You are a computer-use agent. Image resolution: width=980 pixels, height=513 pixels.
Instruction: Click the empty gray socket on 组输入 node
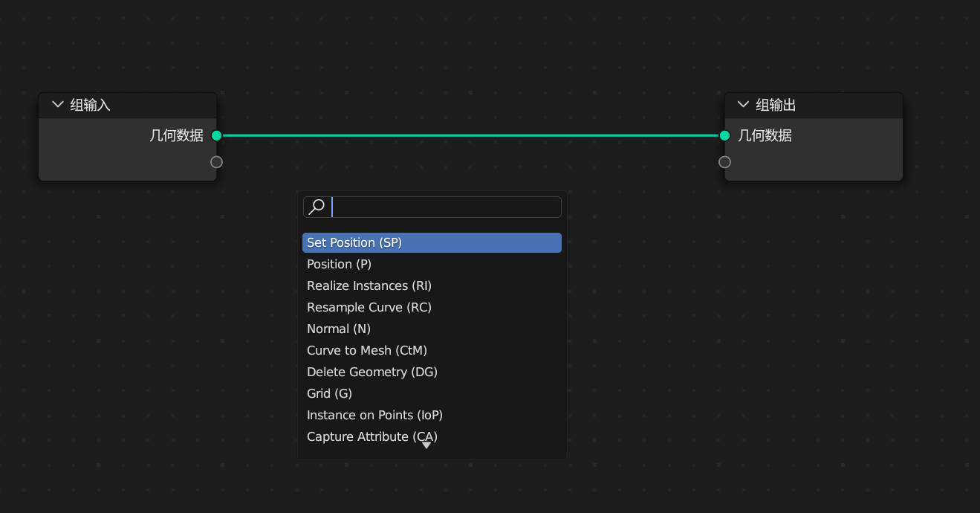click(216, 162)
